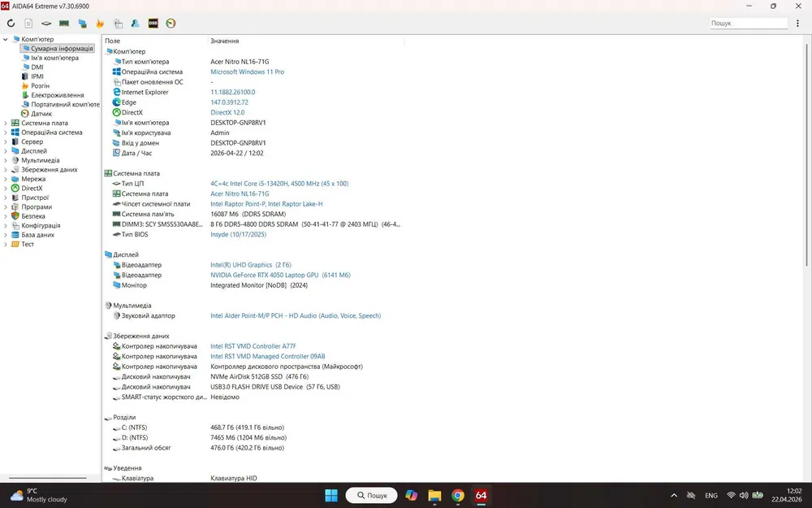The width and height of the screenshot is (812, 508).
Task: Click the Edge browser row icon
Action: [x=116, y=102]
